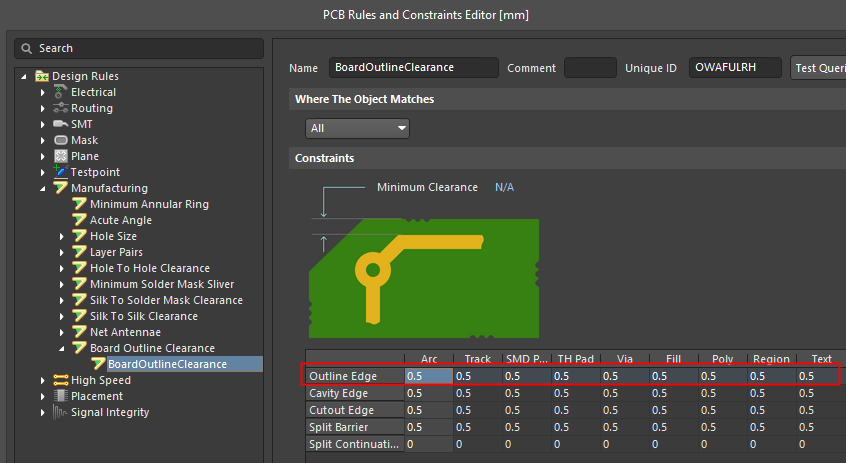Viewport: 846px width, 463px height.
Task: Click Cavity Edge Via cell
Action: click(625, 393)
